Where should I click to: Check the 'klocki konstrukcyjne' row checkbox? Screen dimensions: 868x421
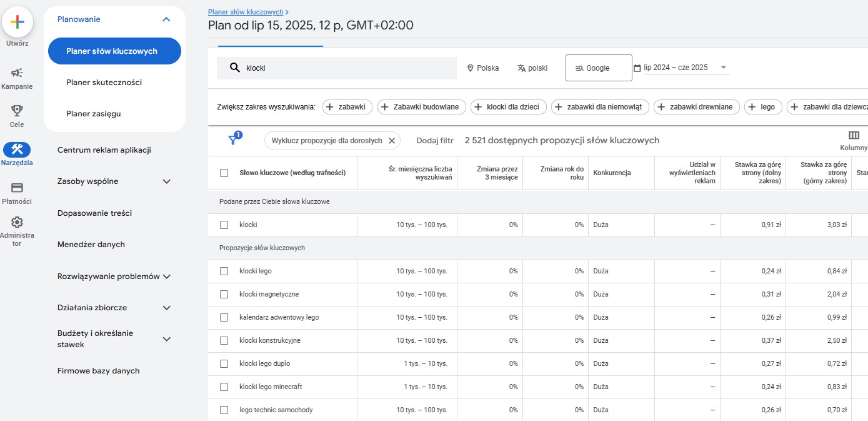(224, 340)
